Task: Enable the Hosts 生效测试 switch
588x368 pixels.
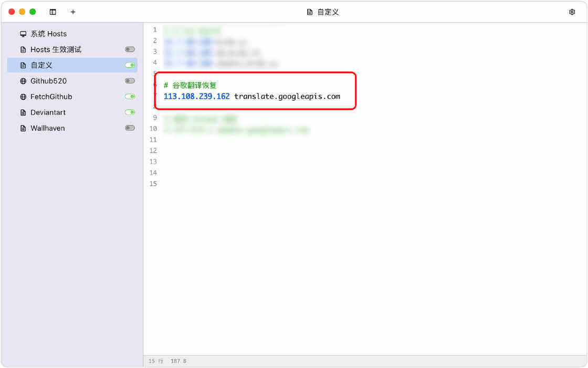Action: tap(130, 49)
